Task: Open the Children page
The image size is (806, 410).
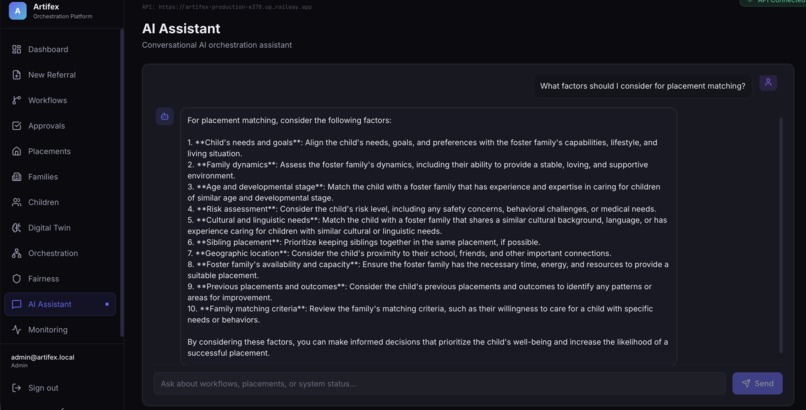Action: (x=60, y=202)
